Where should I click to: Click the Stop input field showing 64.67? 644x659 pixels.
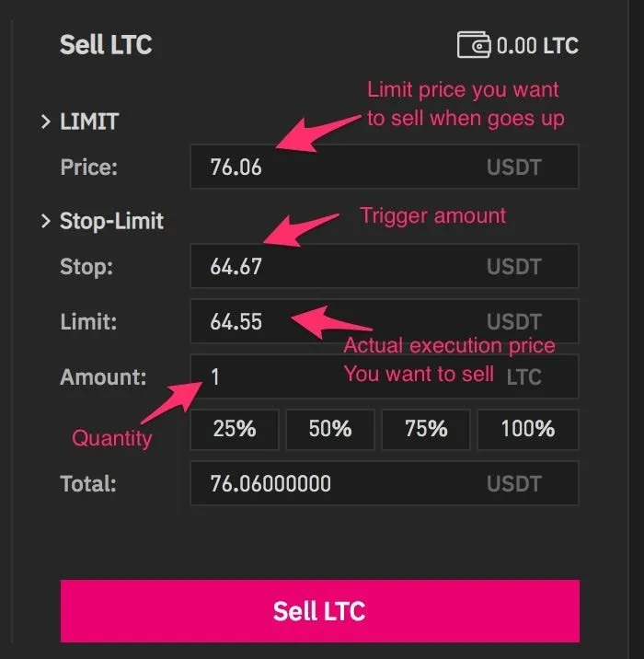(385, 267)
